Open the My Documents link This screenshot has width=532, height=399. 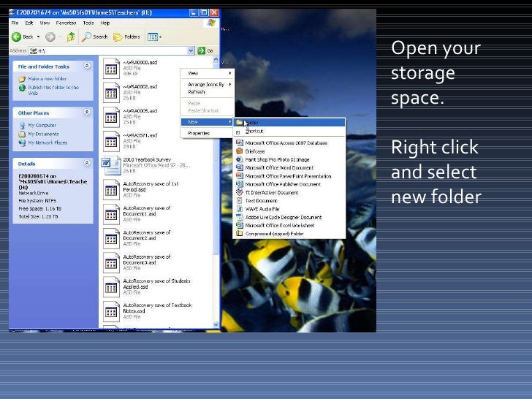click(43, 134)
